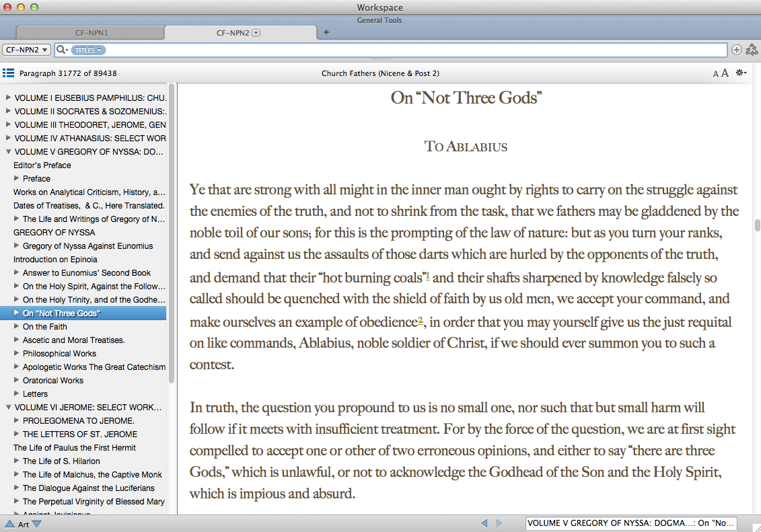This screenshot has width=761, height=532.
Task: Expand Philosophical Works entry
Action: click(17, 354)
